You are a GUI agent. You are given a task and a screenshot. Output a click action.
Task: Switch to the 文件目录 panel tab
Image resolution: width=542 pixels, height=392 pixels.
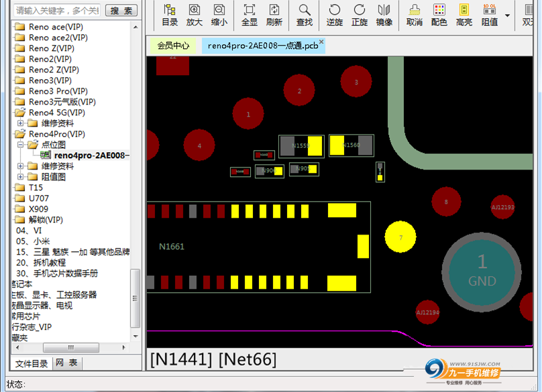click(x=32, y=363)
